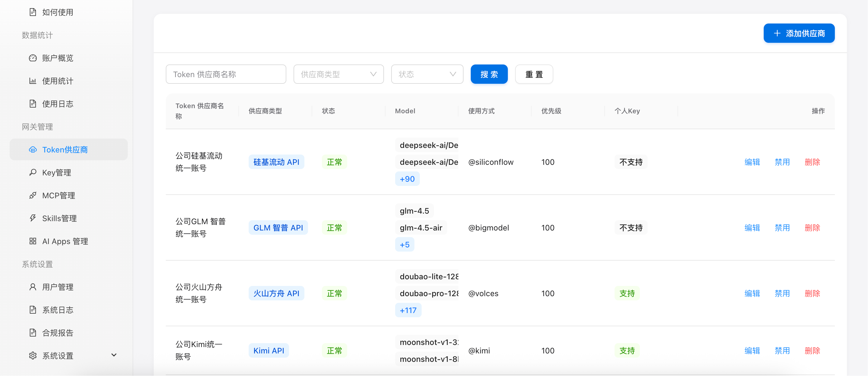This screenshot has width=868, height=376.
Task: Click the 搜索 button
Action: (489, 74)
